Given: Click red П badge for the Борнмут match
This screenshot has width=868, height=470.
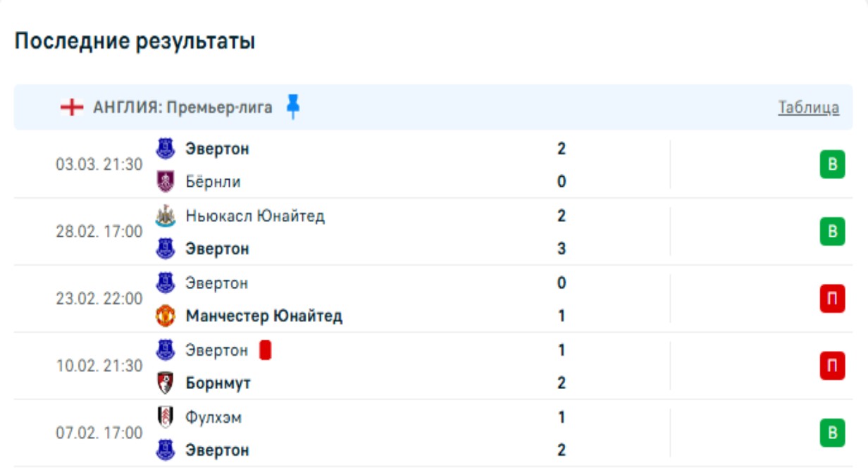Looking at the screenshot, I should pyautogui.click(x=832, y=366).
